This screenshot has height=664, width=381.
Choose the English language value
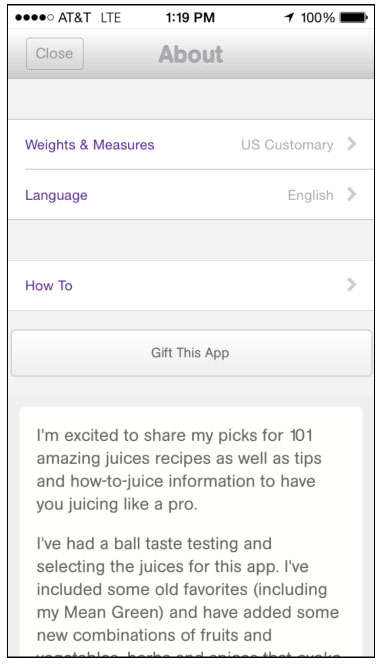click(310, 195)
